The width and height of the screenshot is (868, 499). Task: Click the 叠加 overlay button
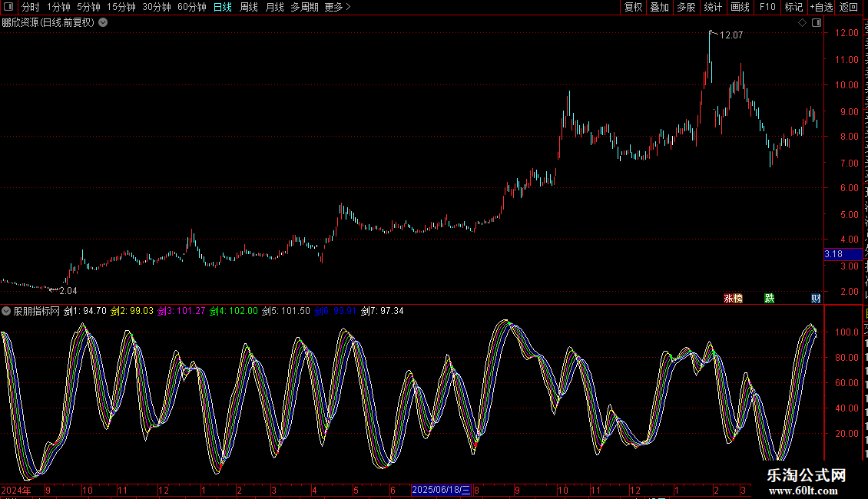click(x=659, y=7)
